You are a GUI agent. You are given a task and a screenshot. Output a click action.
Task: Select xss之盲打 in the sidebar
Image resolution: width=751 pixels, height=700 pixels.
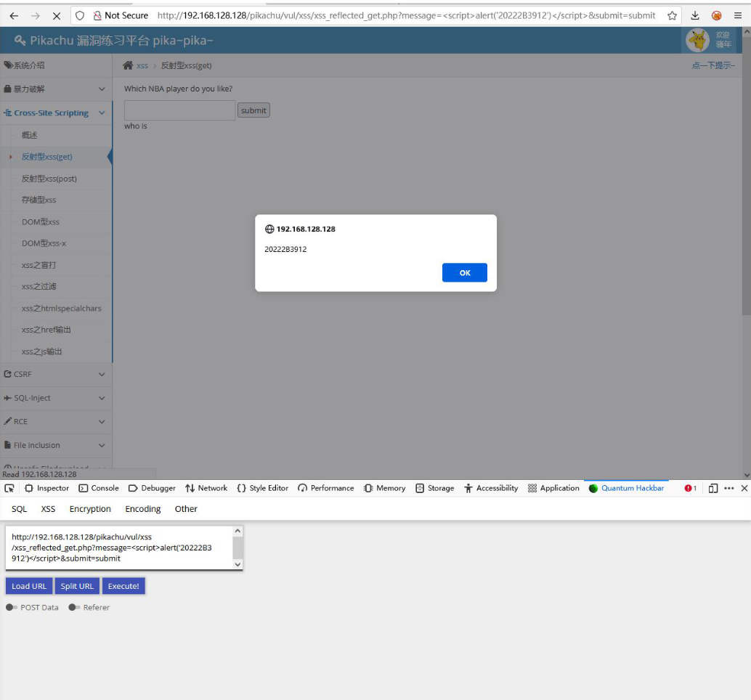(x=38, y=265)
